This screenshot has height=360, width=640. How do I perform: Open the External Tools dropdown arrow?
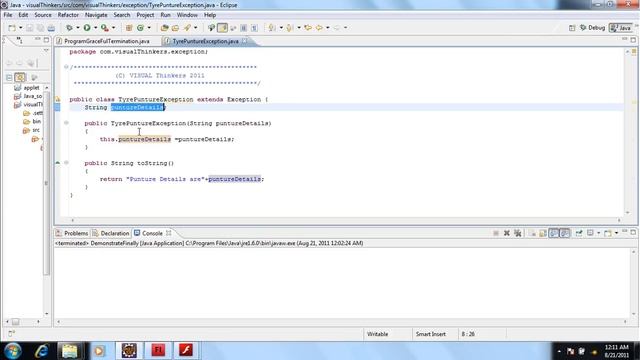click(x=113, y=28)
